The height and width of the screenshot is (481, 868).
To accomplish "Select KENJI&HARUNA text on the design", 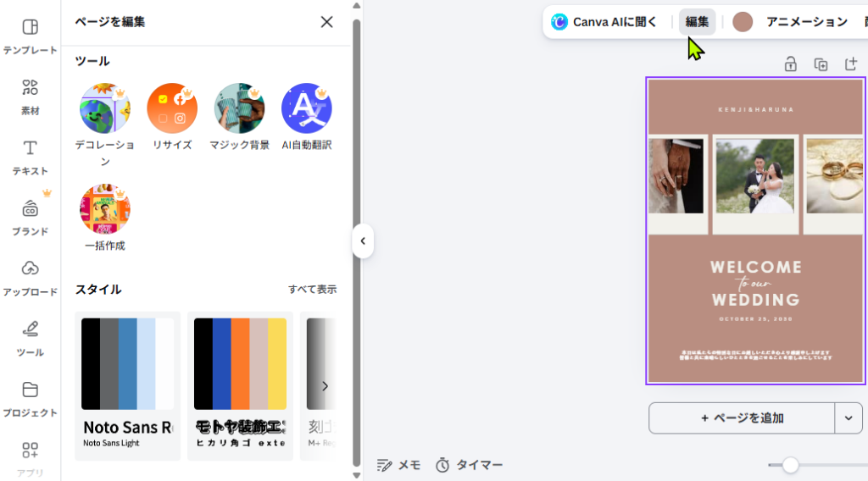I will (x=755, y=109).
